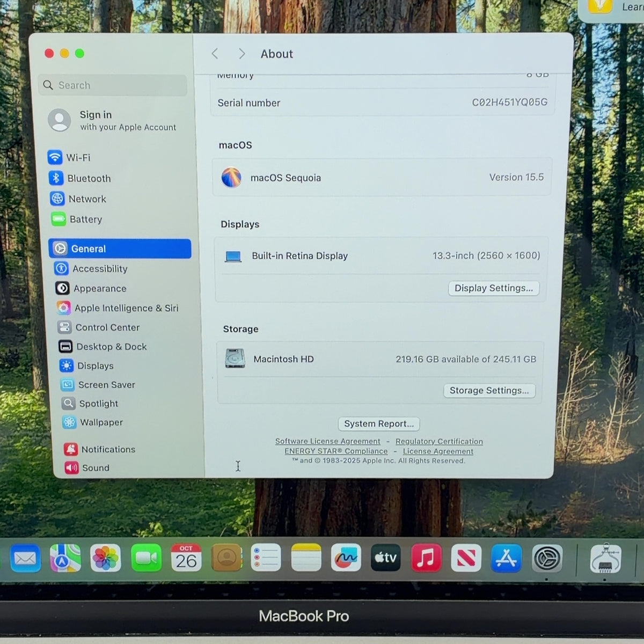Image resolution: width=644 pixels, height=644 pixels.
Task: Open App Store from the Dock
Action: coord(506,558)
